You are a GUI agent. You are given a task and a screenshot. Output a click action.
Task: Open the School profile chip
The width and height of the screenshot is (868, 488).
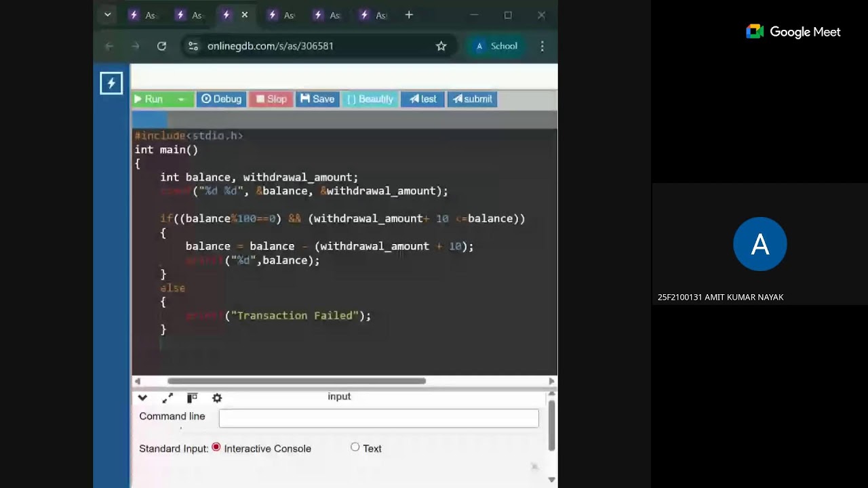pyautogui.click(x=496, y=46)
